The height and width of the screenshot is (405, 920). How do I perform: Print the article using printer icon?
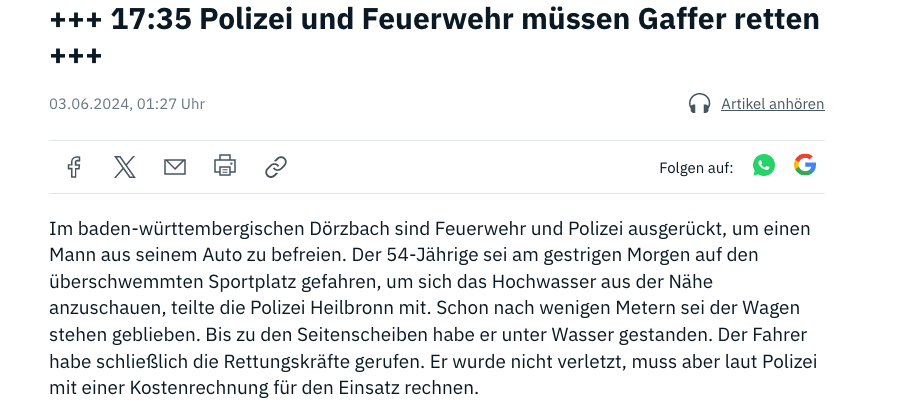[x=225, y=166]
